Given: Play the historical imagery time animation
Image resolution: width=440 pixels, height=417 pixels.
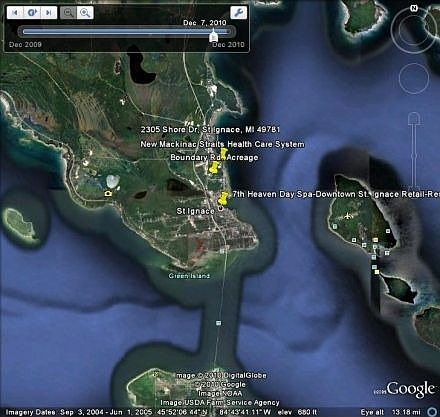Looking at the screenshot, I should (32, 13).
